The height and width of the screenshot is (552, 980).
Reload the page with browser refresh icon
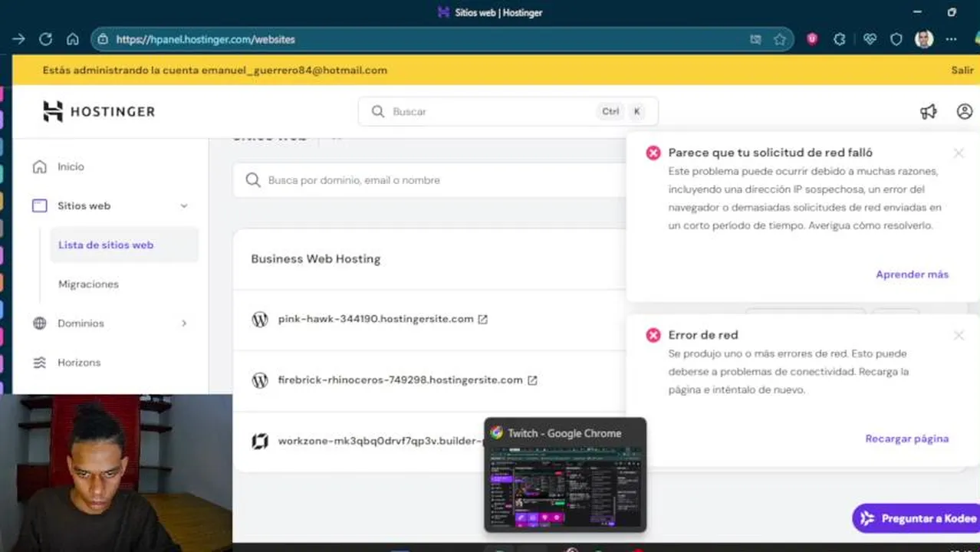(45, 39)
